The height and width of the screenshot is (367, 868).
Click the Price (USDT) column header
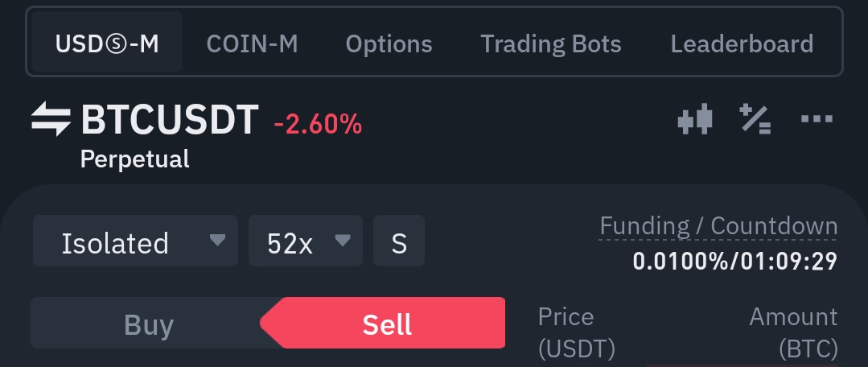[577, 333]
